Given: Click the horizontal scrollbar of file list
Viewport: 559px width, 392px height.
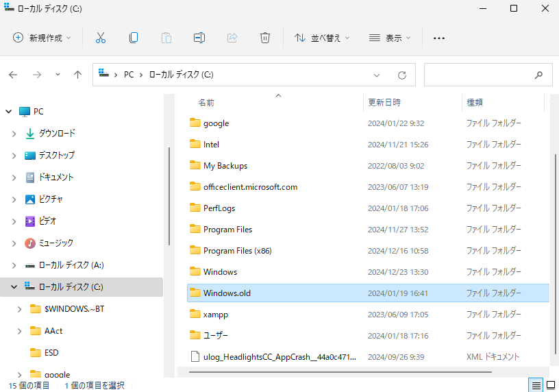Looking at the screenshot, I should [340, 372].
